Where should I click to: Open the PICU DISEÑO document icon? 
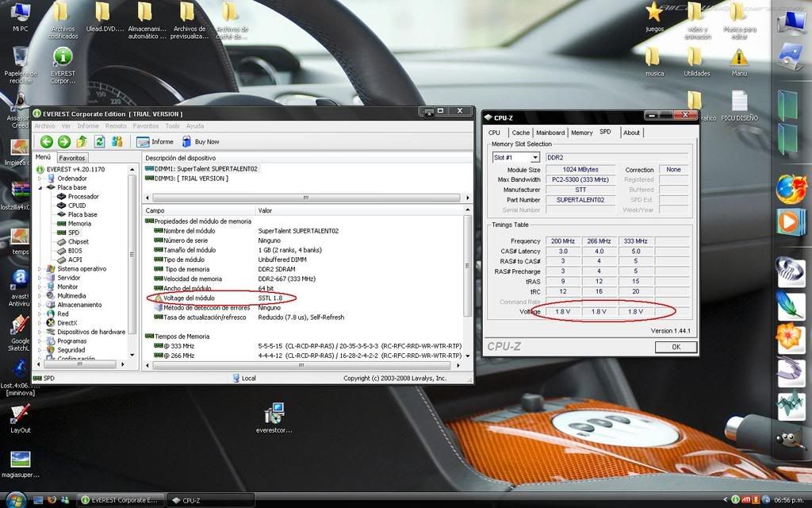(x=739, y=106)
